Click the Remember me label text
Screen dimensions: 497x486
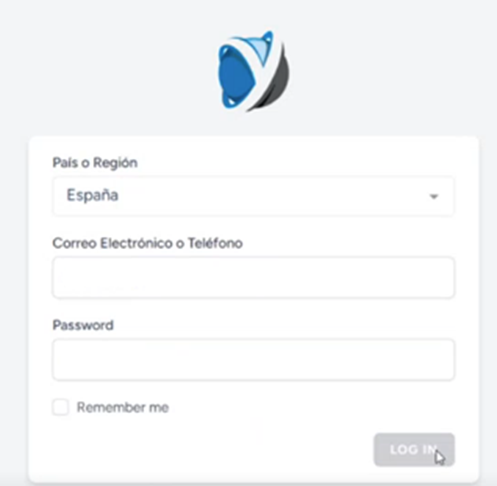(123, 407)
